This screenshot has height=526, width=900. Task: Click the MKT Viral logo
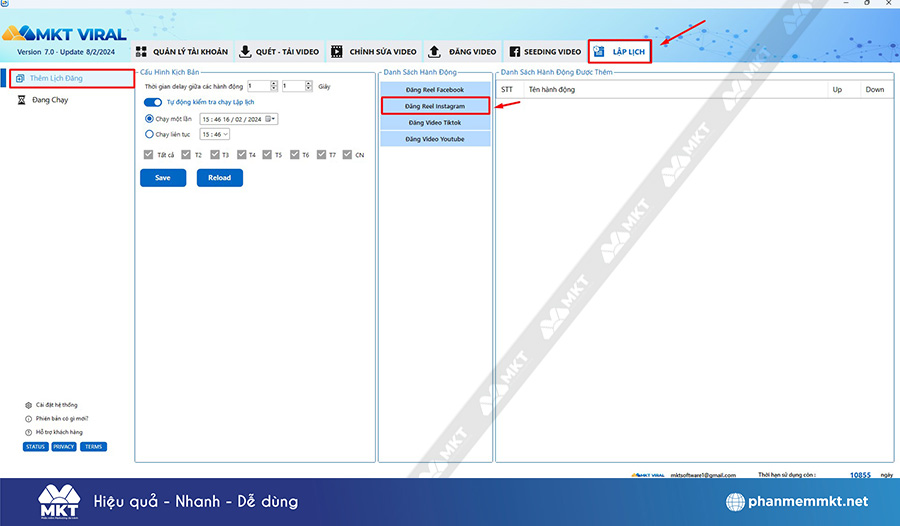point(64,34)
